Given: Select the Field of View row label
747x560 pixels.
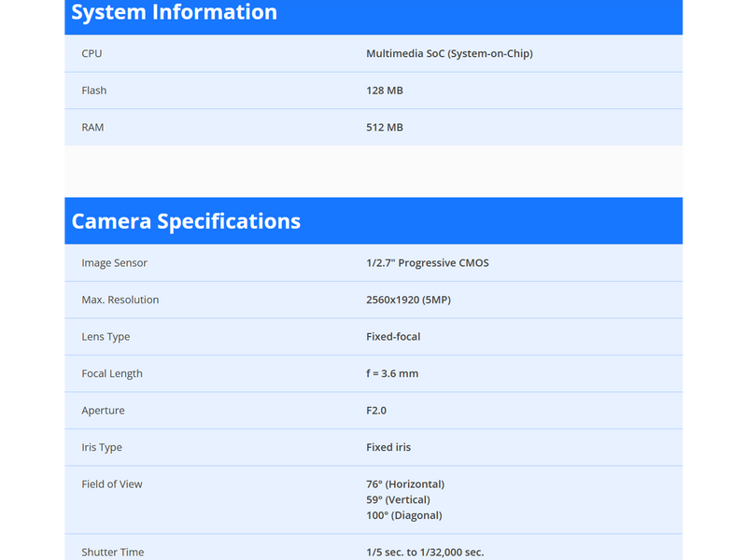Looking at the screenshot, I should (112, 484).
